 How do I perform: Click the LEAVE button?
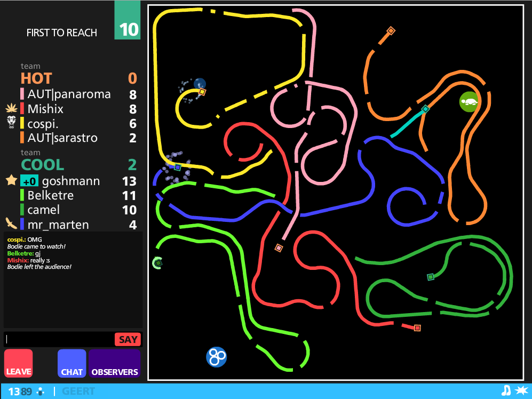18,363
